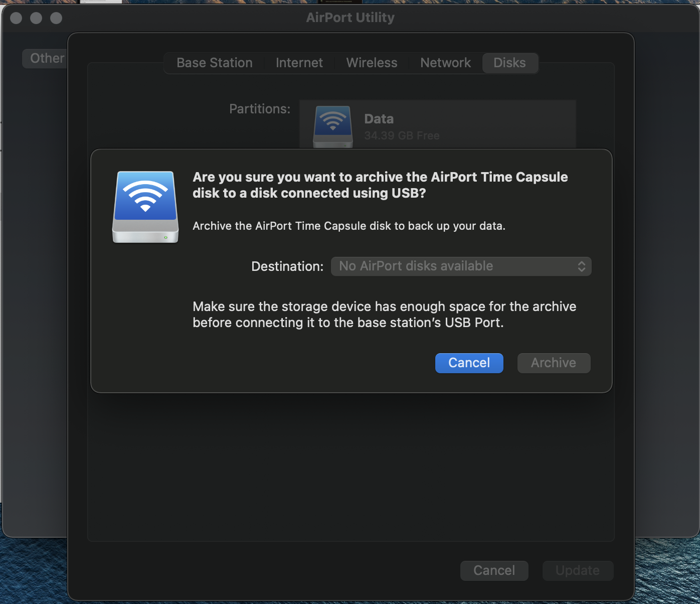Open the Destination dropdown menu
Image resolution: width=700 pixels, height=604 pixels.
click(x=461, y=266)
